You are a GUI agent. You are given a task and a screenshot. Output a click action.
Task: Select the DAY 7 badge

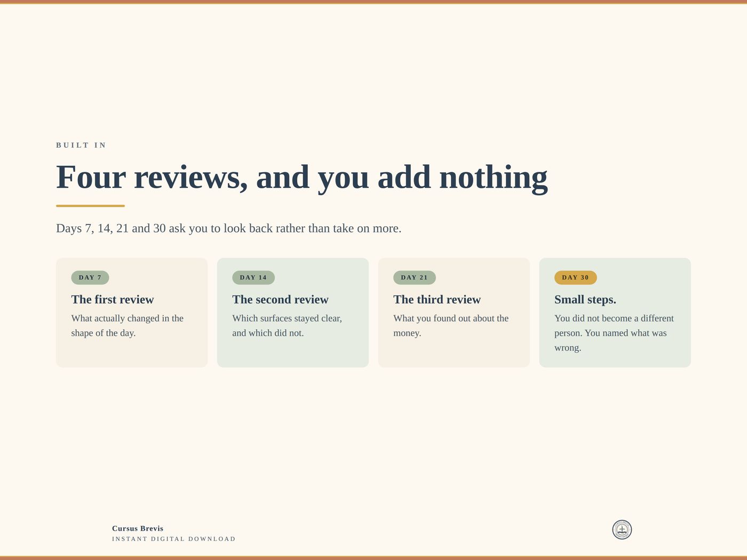pos(90,277)
